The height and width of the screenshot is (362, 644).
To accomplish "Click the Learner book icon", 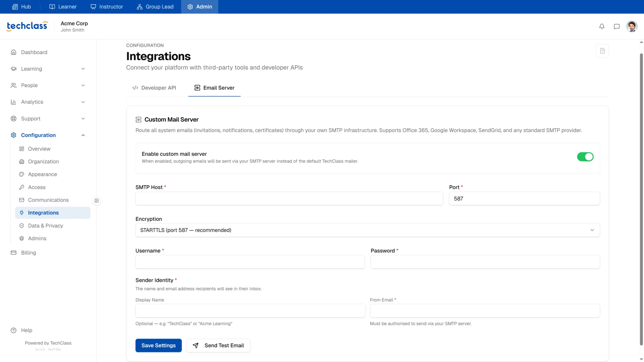I will point(52,7).
